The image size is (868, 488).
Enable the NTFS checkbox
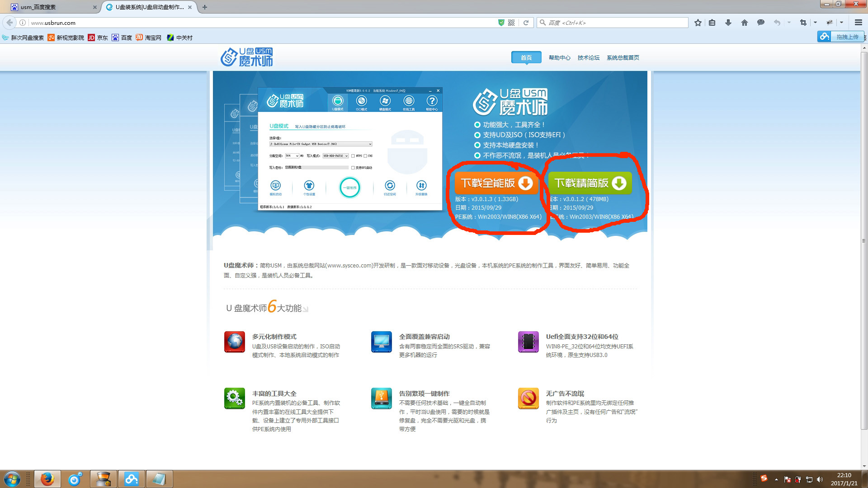point(353,156)
